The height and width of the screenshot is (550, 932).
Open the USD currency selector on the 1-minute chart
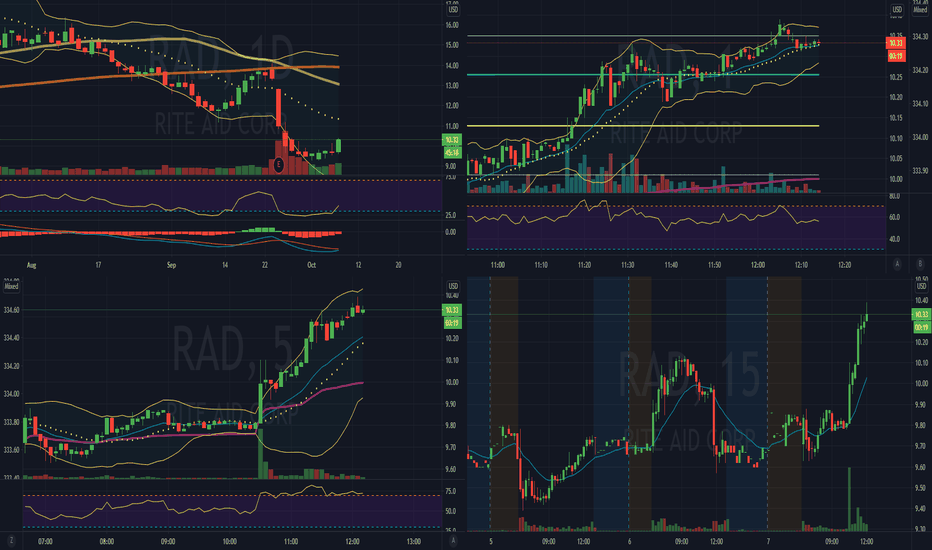(896, 10)
